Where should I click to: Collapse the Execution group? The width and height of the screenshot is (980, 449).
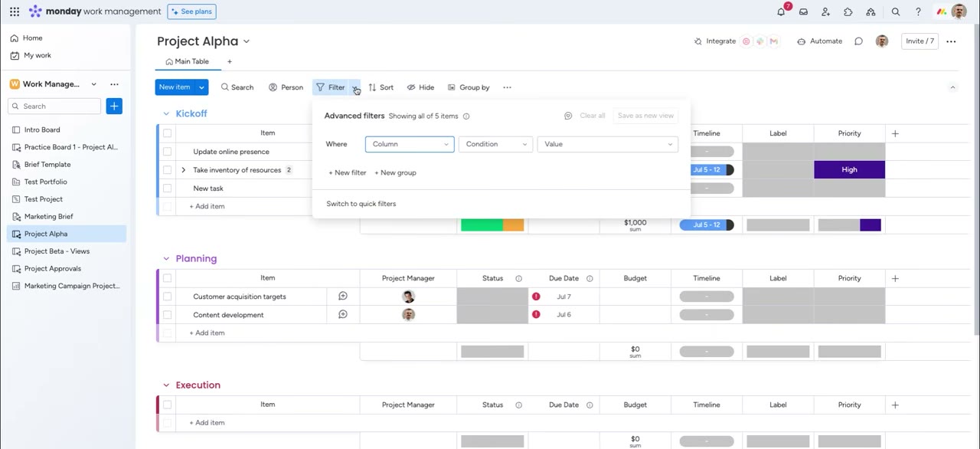[x=166, y=385]
